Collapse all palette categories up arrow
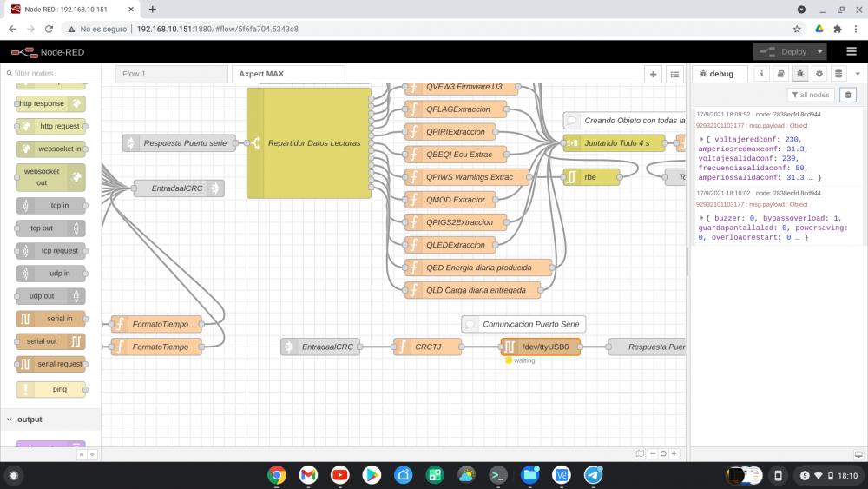868x489 pixels. [82, 454]
